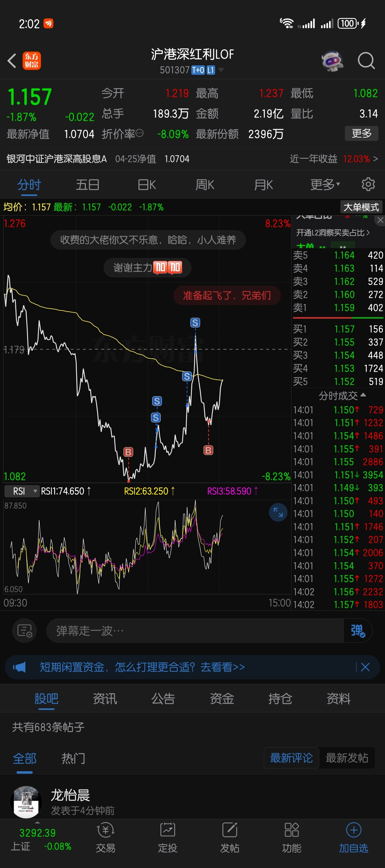385x868 pixels.
Task: Tap the 谢谢主力加加 danmaku comment
Action: pyautogui.click(x=148, y=268)
